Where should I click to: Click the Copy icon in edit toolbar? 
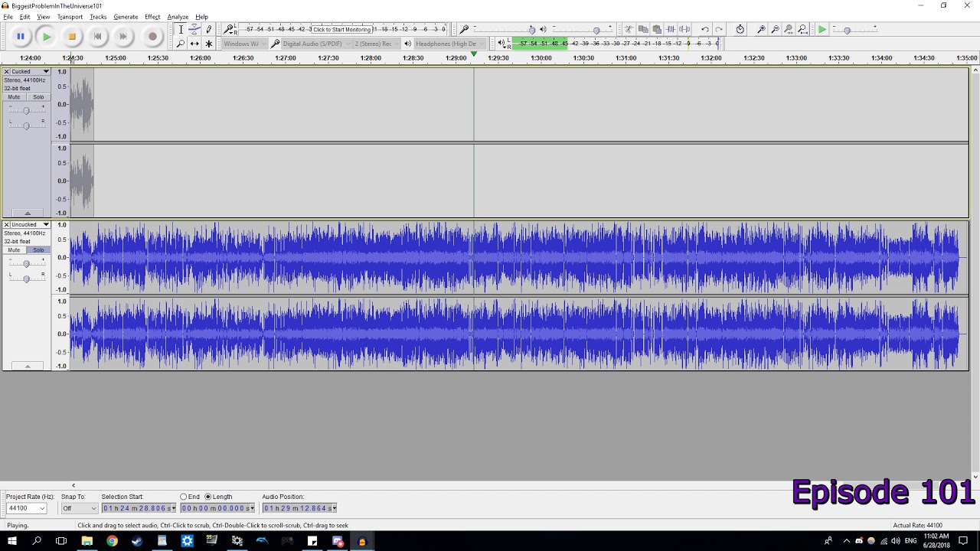click(x=643, y=29)
